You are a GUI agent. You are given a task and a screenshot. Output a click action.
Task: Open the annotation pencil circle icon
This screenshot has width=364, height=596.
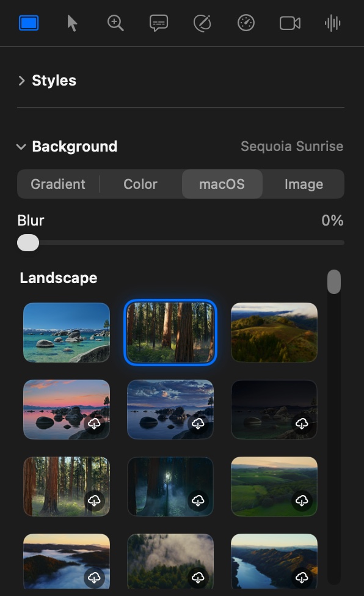pyautogui.click(x=202, y=23)
